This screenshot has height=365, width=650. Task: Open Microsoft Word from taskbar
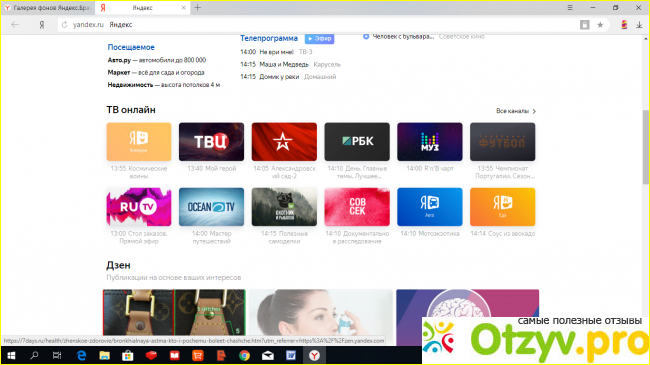pos(291,355)
